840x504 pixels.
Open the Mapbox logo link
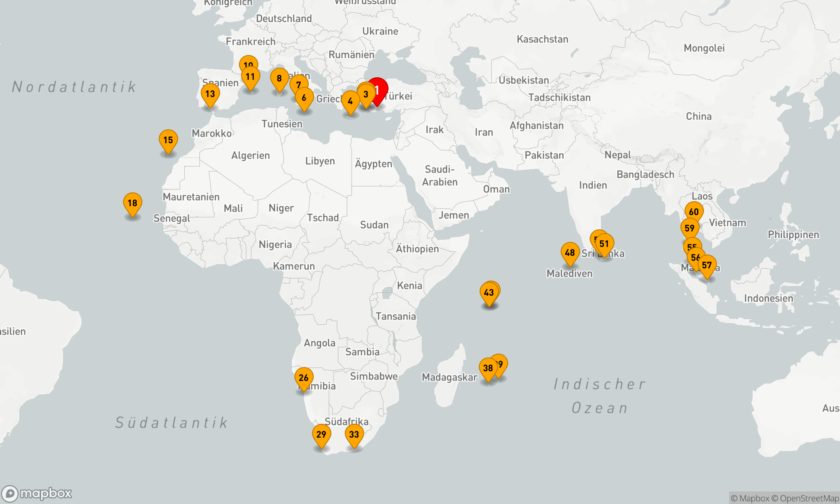(37, 493)
